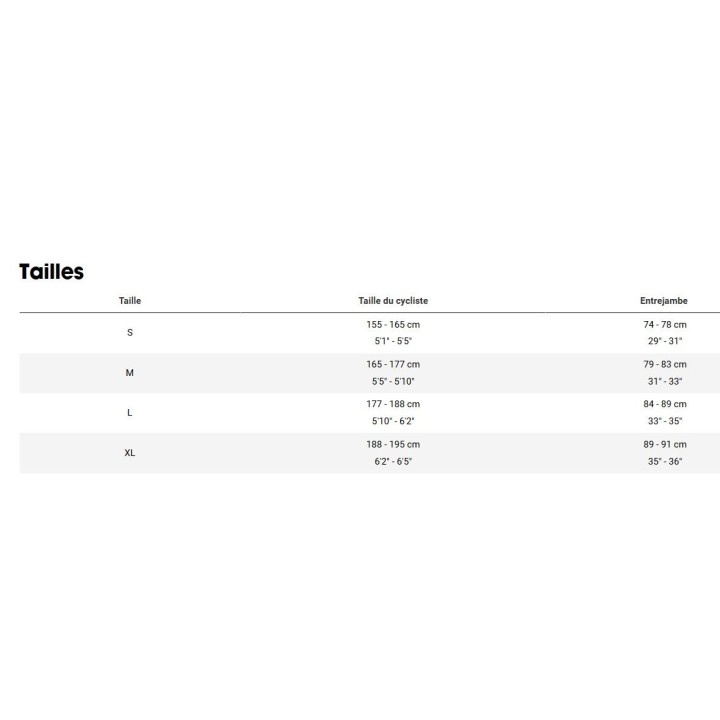
Task: Click the 29" - 31" inseam in inches
Action: [665, 342]
